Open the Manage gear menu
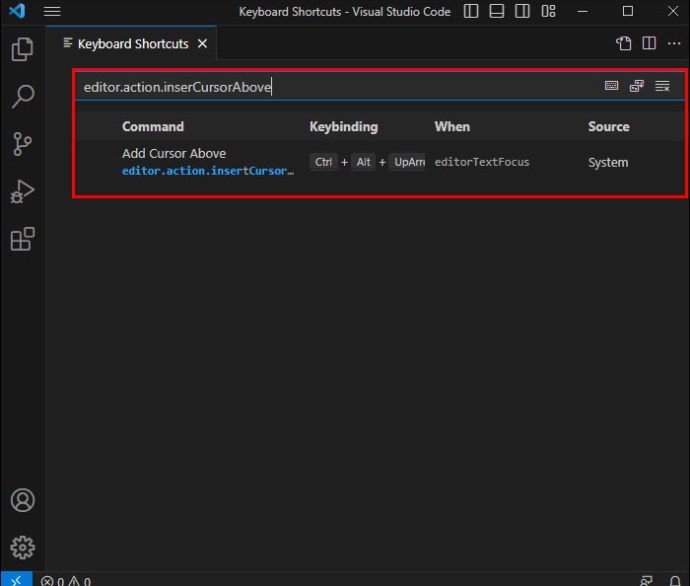 click(x=22, y=547)
